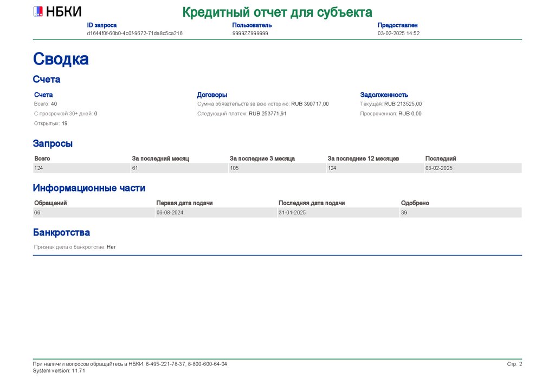Select the request ID value under 'ID запроса'
Image resolution: width=555 pixels, height=392 pixels.
point(134,33)
